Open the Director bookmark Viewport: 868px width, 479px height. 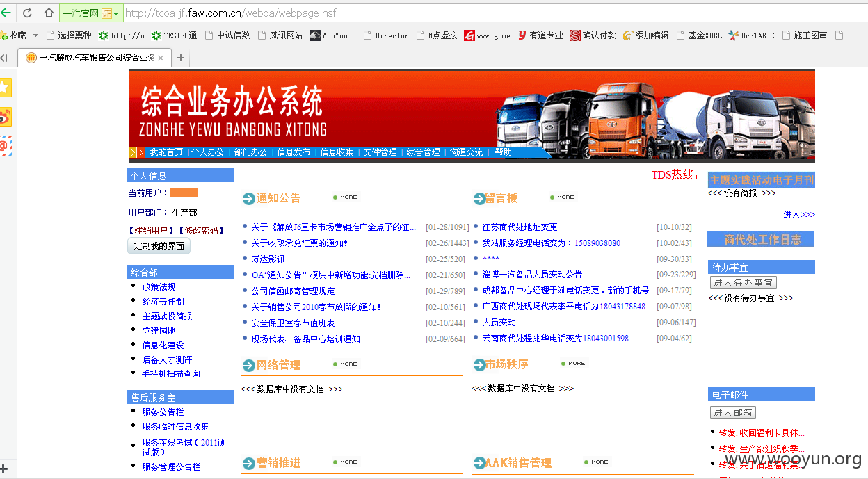click(x=386, y=35)
